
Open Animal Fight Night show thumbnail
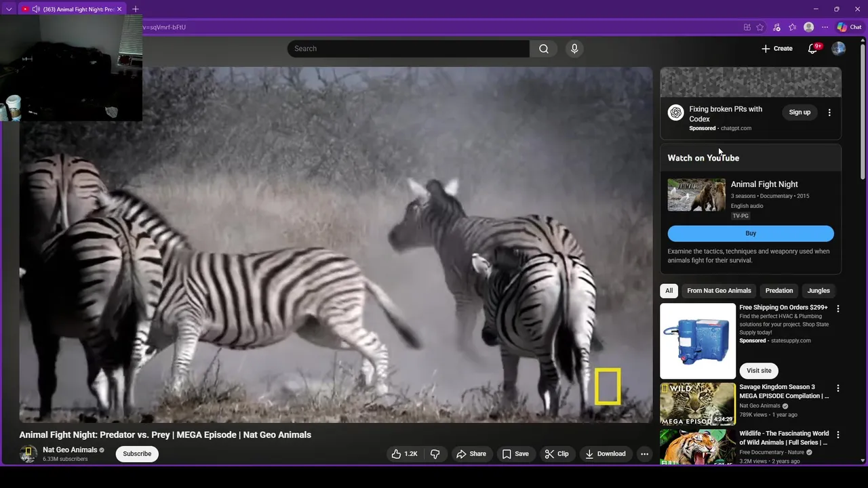(696, 195)
